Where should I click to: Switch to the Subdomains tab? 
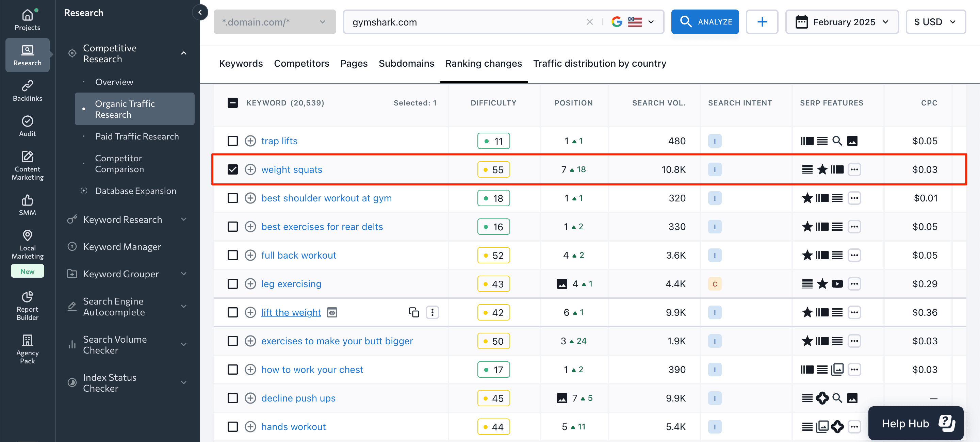tap(406, 64)
